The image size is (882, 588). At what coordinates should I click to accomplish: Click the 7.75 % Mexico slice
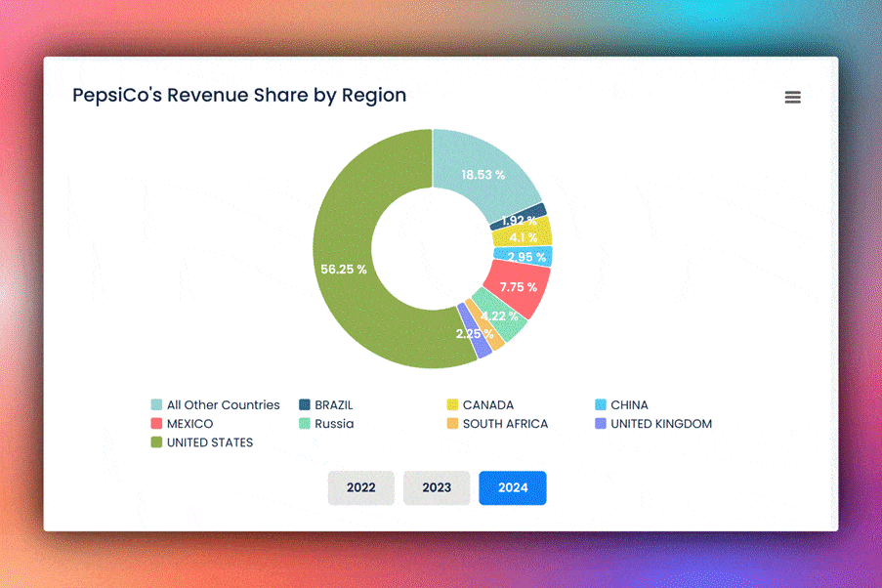click(518, 287)
